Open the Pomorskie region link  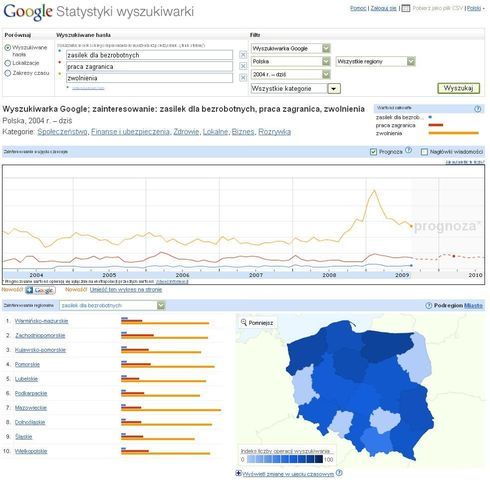click(27, 364)
